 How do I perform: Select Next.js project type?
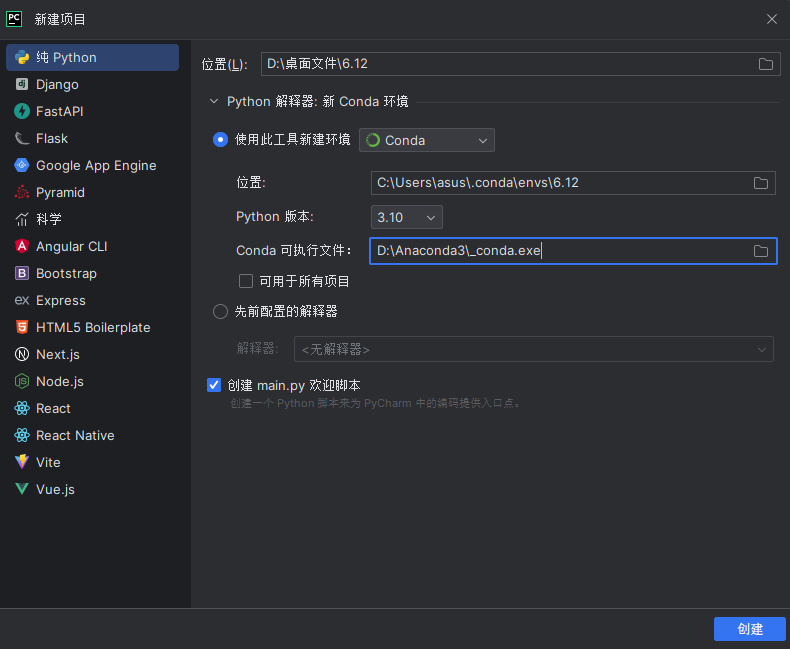[x=92, y=354]
